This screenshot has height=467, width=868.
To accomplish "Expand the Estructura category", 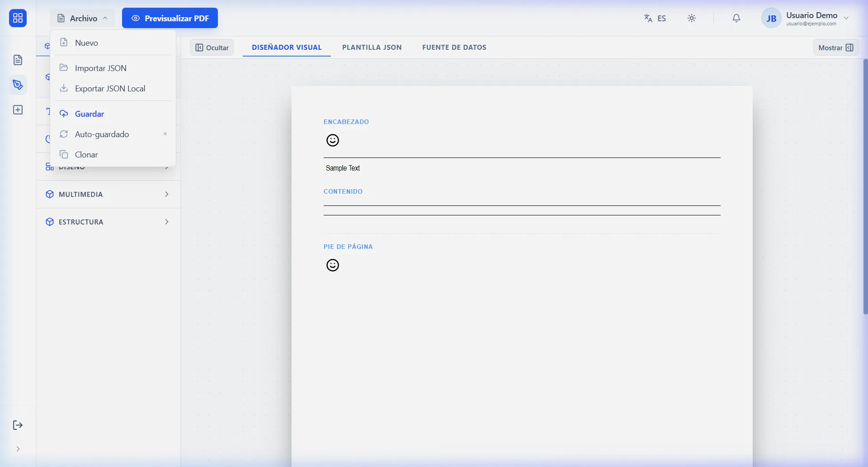I will click(x=108, y=222).
